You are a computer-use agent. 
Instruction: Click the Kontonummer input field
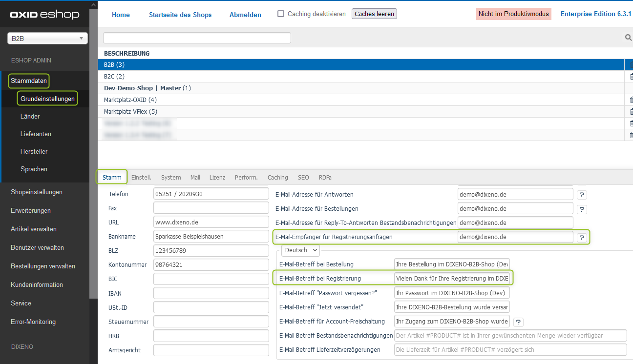pyautogui.click(x=211, y=264)
